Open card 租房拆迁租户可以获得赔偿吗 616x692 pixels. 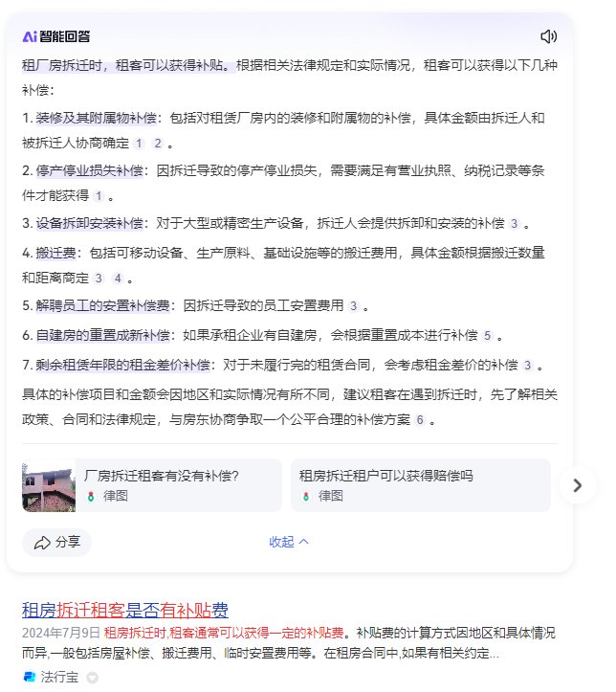421,485
